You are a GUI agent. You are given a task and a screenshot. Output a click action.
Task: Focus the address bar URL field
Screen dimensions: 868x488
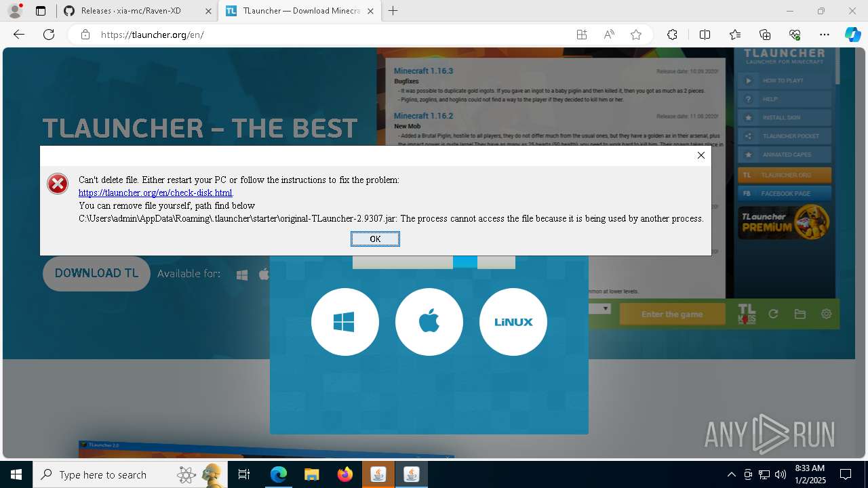point(332,35)
